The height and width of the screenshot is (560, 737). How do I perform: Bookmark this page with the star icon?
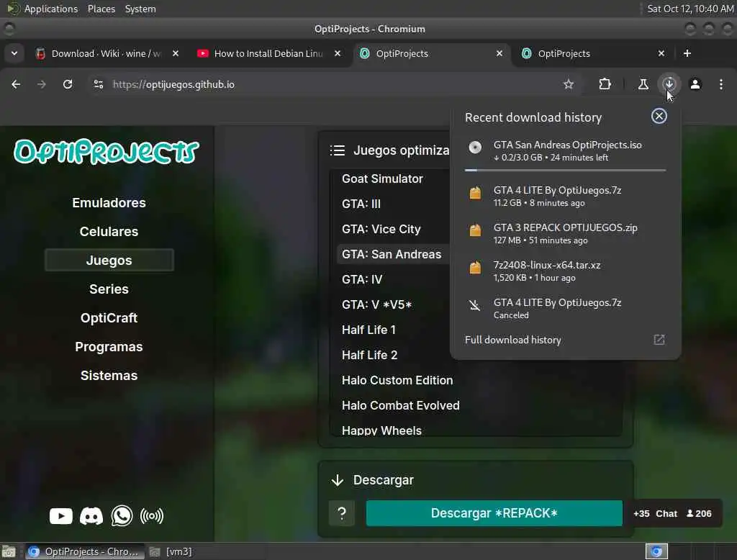569,84
